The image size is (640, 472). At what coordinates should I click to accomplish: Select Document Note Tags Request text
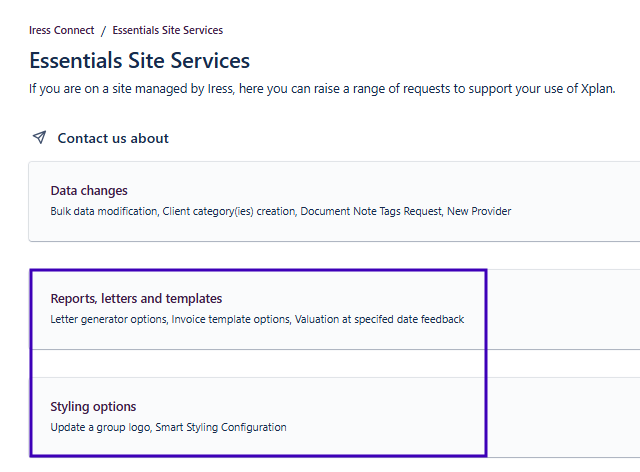370,211
